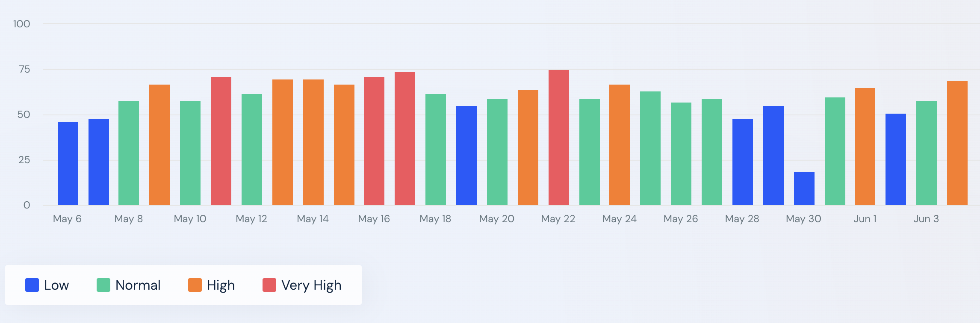
Task: Select the tallest red bar at May 22
Action: point(559,138)
